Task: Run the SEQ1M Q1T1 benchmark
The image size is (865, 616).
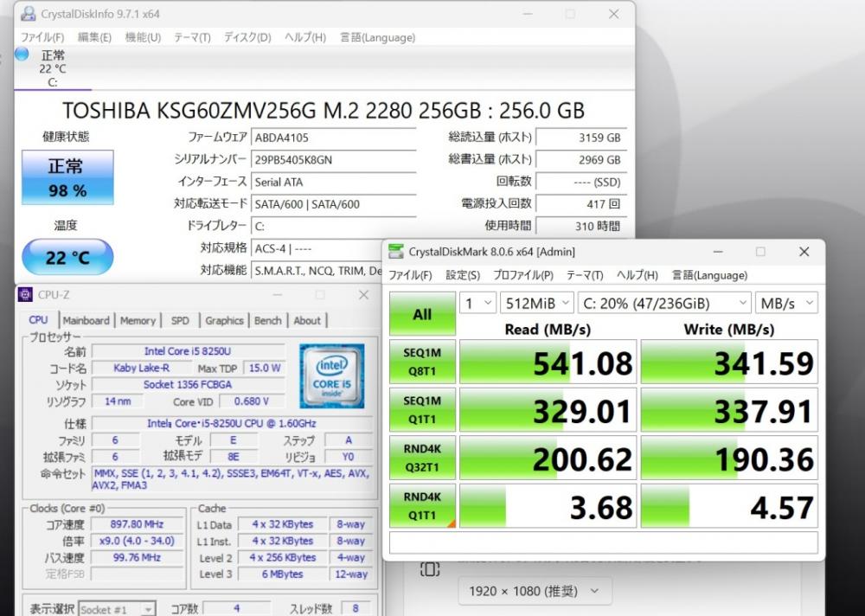Action: 422,409
